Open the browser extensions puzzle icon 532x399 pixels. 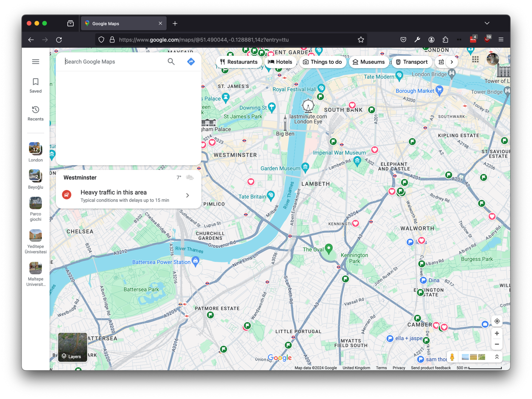pos(445,40)
